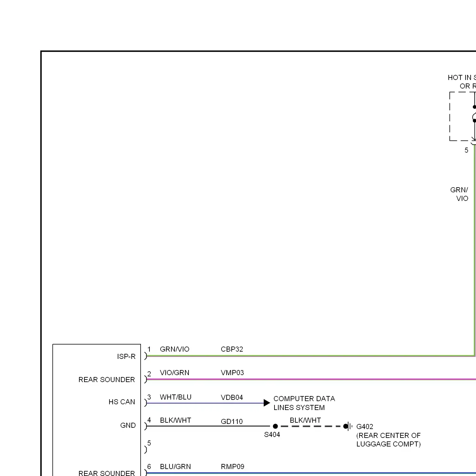
Task: Select the WHT/BLU wire label
Action: (x=175, y=397)
